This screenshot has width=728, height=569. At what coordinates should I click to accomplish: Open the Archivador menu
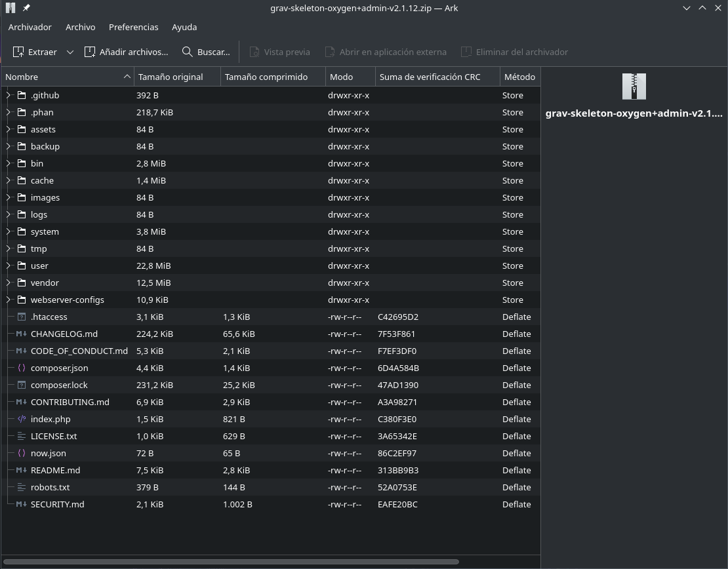click(x=30, y=27)
